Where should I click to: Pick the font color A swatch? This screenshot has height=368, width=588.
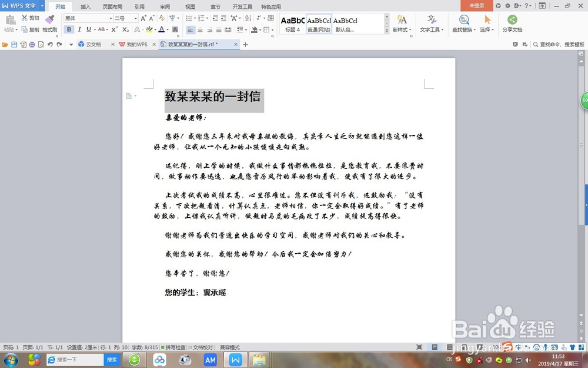(162, 29)
